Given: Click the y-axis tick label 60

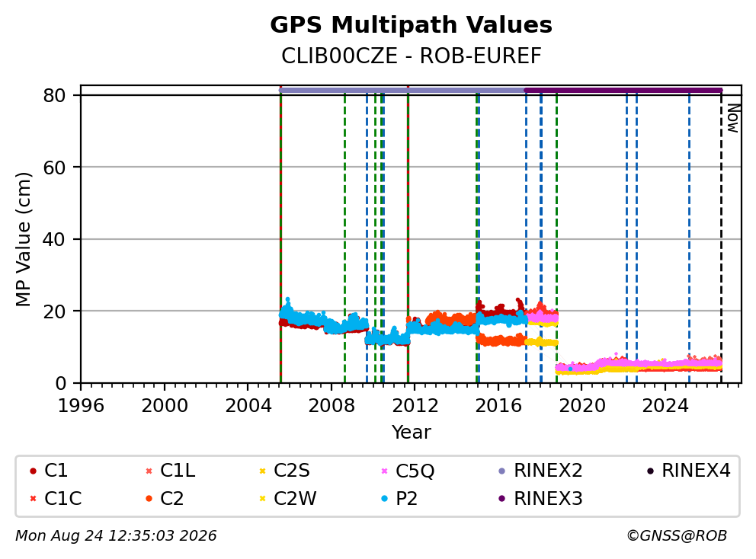Looking at the screenshot, I should (x=54, y=168).
